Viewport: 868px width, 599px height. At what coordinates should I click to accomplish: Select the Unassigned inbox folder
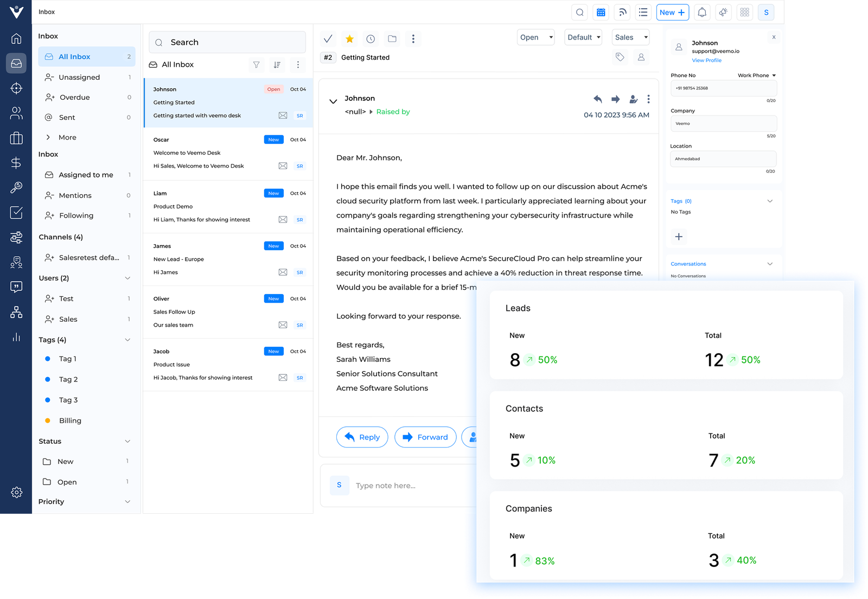pyautogui.click(x=87, y=77)
